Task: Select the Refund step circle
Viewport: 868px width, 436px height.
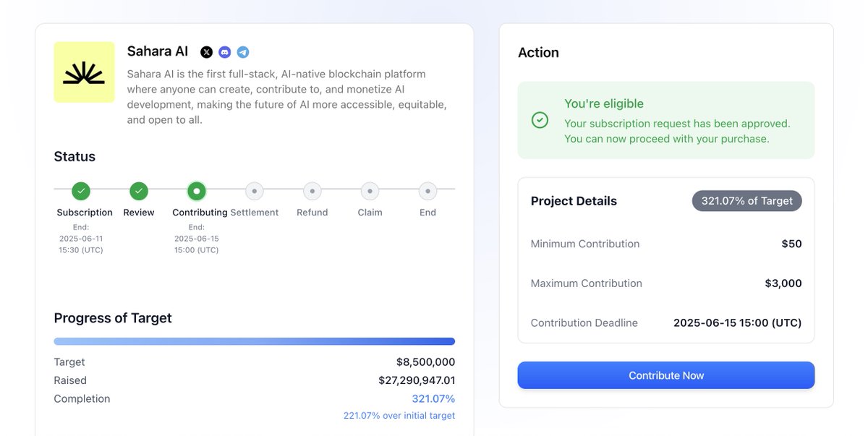Action: coord(312,191)
